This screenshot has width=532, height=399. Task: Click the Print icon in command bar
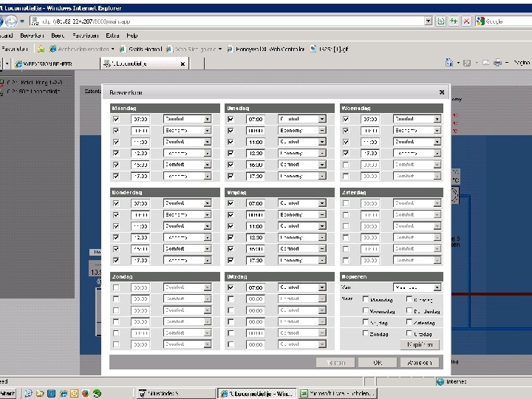pyautogui.click(x=498, y=62)
